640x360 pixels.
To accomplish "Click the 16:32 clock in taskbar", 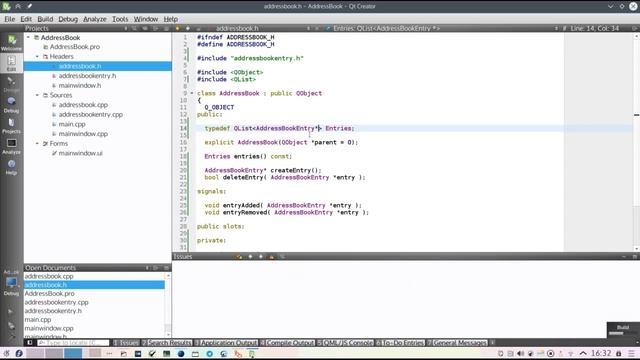I will (x=601, y=353).
